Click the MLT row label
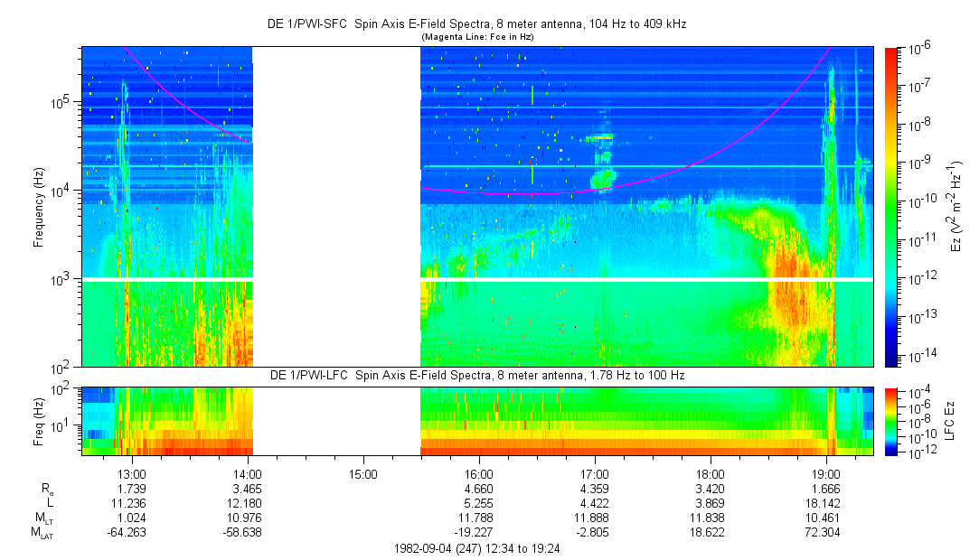Viewport: 979px width, 560px height. (43, 518)
